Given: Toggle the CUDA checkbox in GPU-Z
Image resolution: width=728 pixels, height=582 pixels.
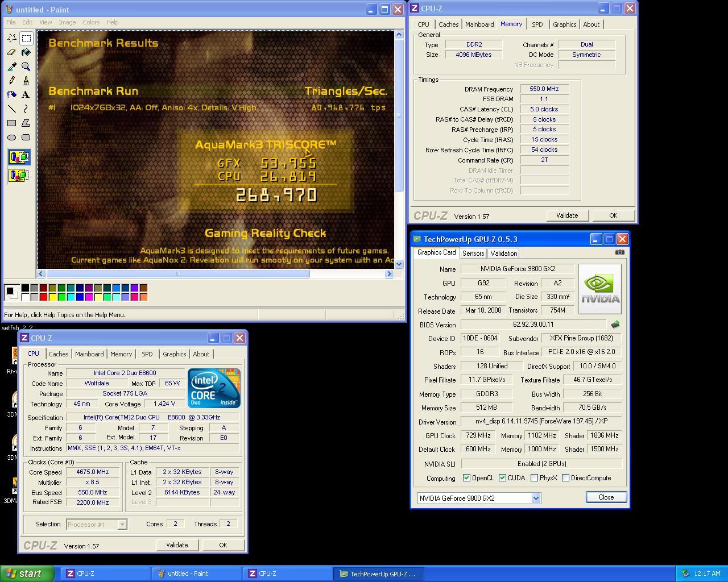Looking at the screenshot, I should (x=502, y=478).
